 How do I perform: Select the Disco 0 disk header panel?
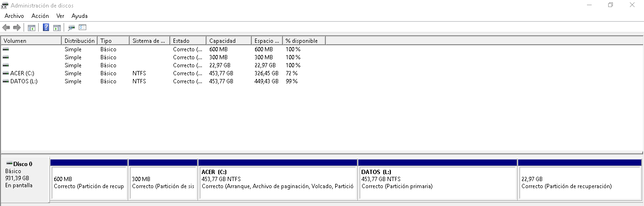coord(25,180)
